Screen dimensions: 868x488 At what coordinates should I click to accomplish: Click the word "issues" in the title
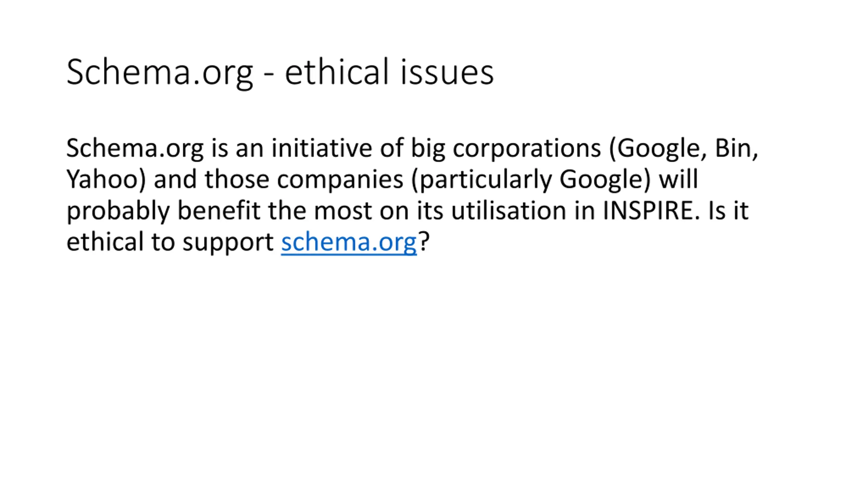click(x=447, y=72)
